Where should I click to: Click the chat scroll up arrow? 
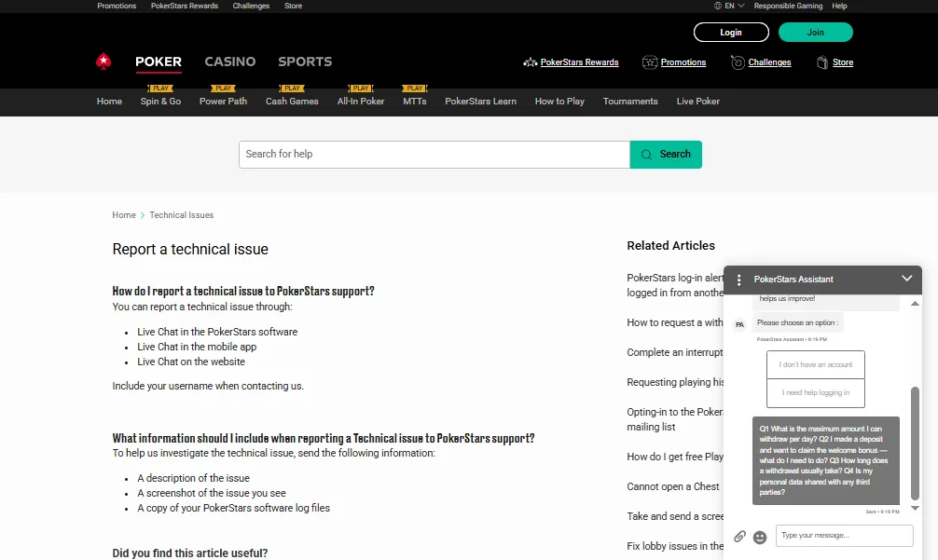pyautogui.click(x=915, y=304)
